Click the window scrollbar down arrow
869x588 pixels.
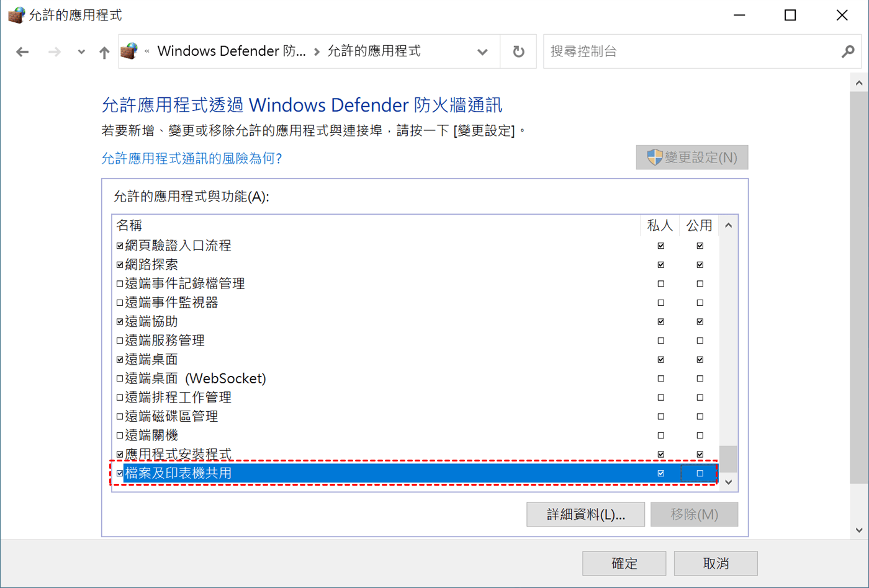[859, 530]
